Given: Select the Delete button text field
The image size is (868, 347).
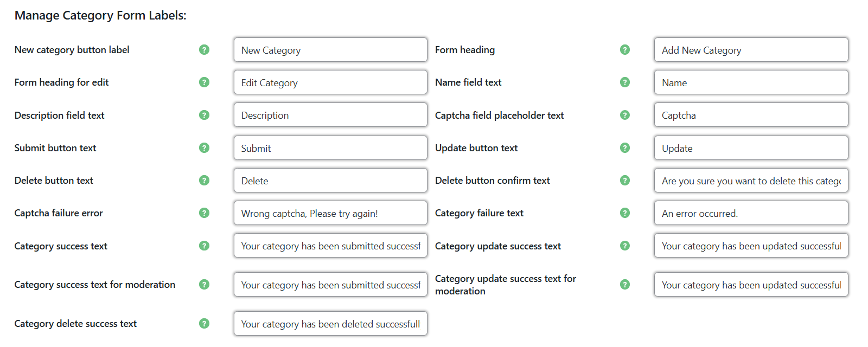Looking at the screenshot, I should coord(330,180).
